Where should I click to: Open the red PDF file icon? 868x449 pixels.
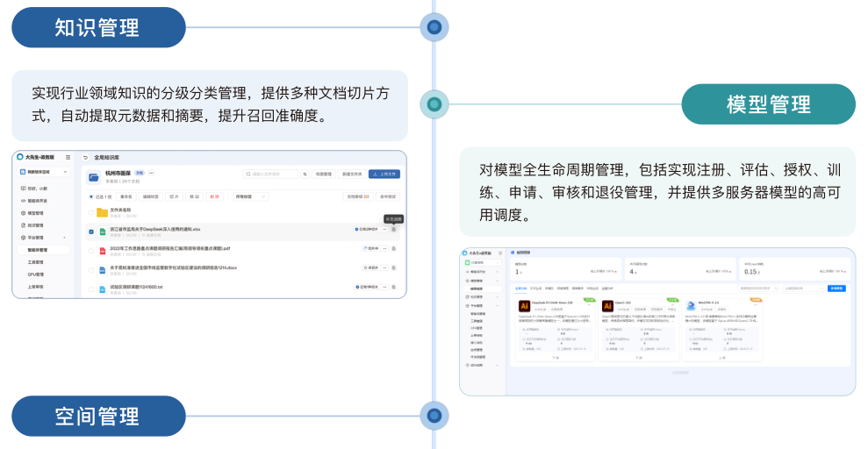coord(102,249)
